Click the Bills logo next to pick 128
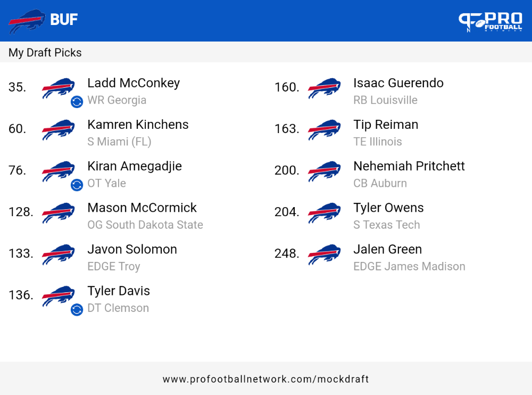532x395 pixels. click(59, 212)
